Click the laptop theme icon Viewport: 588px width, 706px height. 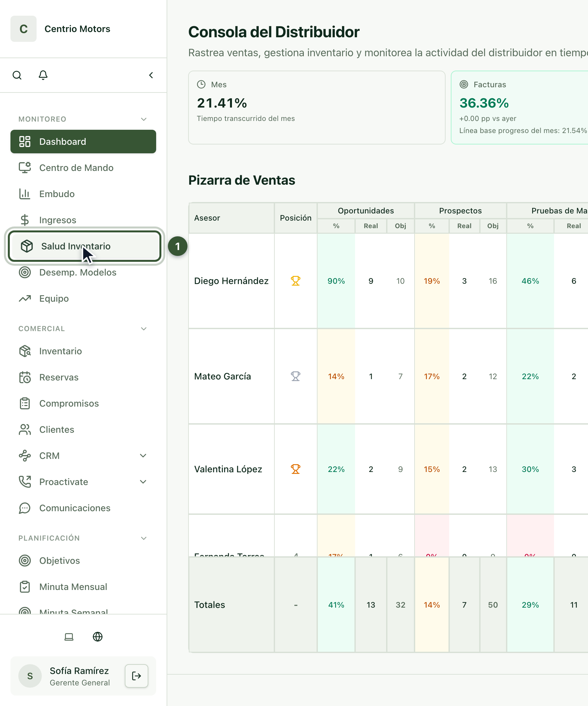click(69, 636)
